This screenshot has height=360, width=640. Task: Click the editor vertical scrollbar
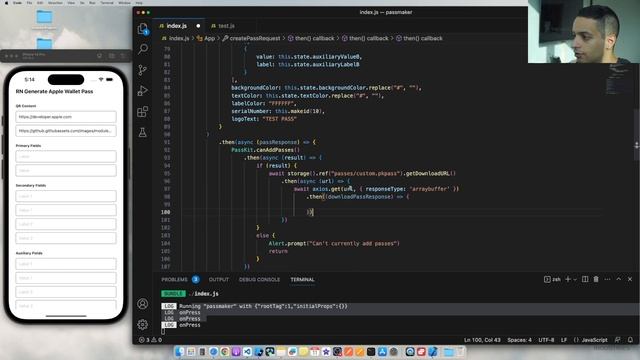tap(637, 145)
